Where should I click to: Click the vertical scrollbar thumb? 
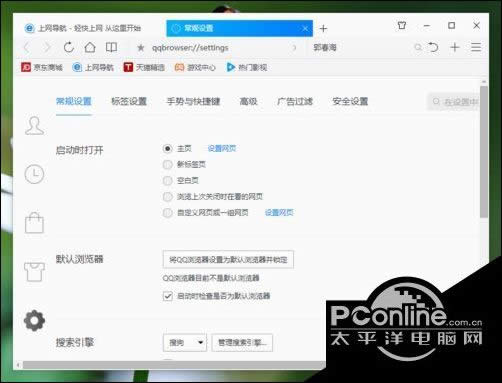click(x=484, y=152)
